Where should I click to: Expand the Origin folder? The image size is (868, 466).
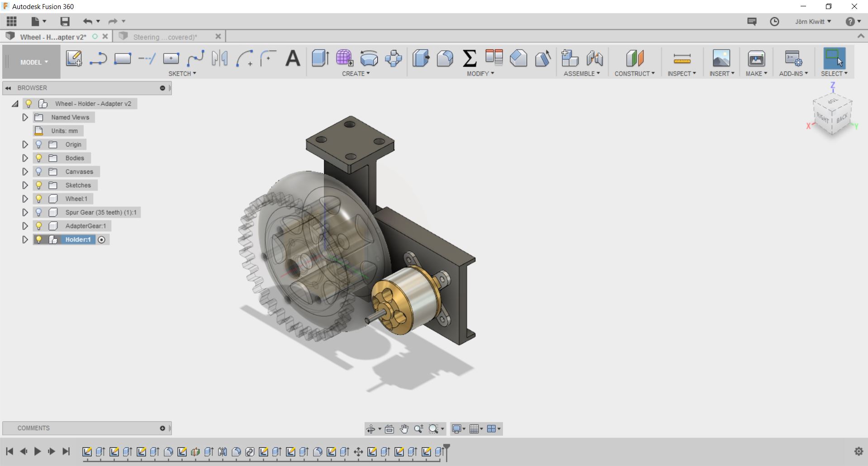(25, 144)
